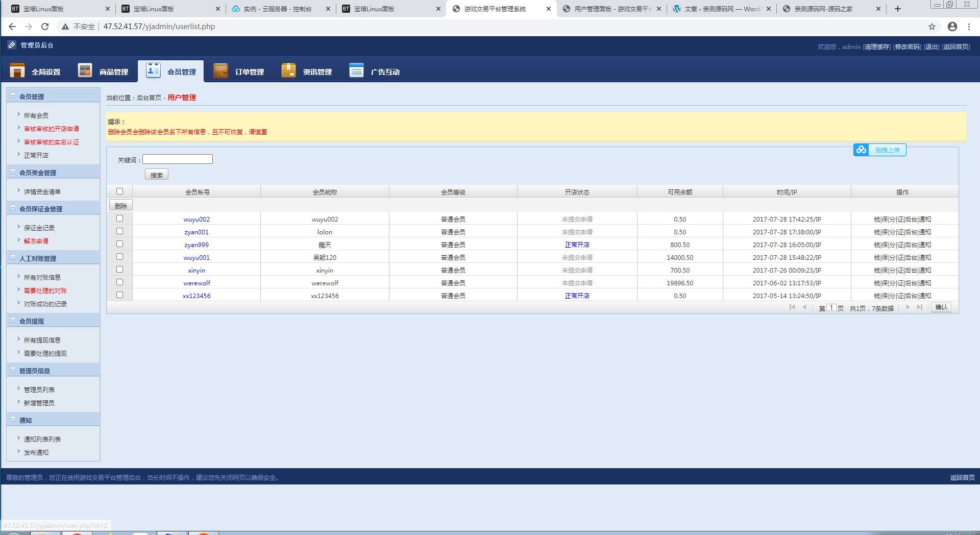
Task: Reload the page with refresh icon
Action: (45, 27)
